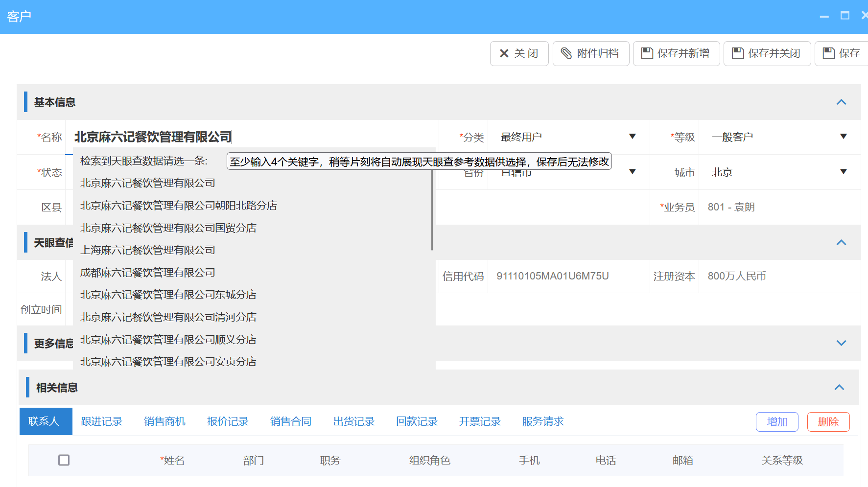Collapse the 相关信息 section

(840, 387)
